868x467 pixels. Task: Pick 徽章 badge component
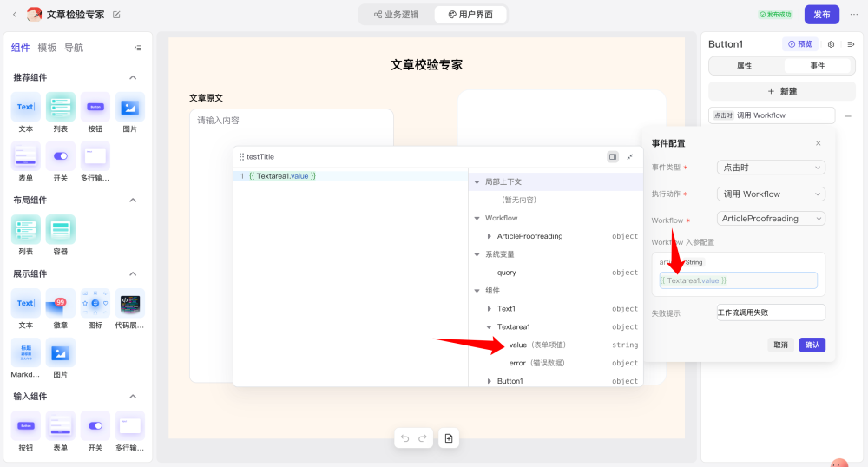[61, 309]
